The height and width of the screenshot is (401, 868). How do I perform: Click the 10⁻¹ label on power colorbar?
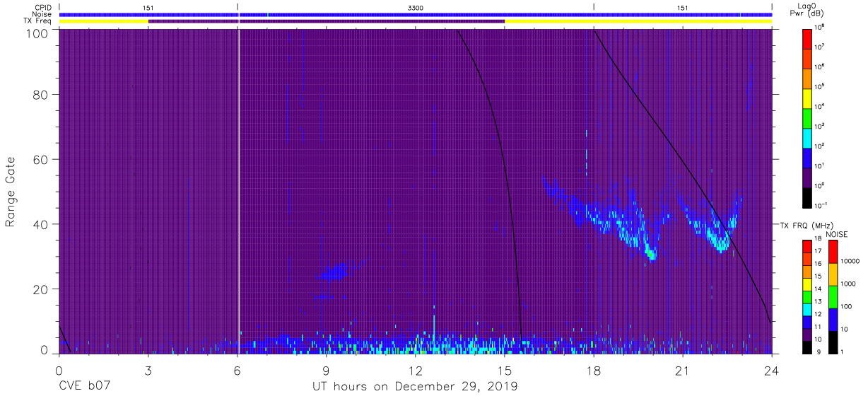[x=821, y=204]
